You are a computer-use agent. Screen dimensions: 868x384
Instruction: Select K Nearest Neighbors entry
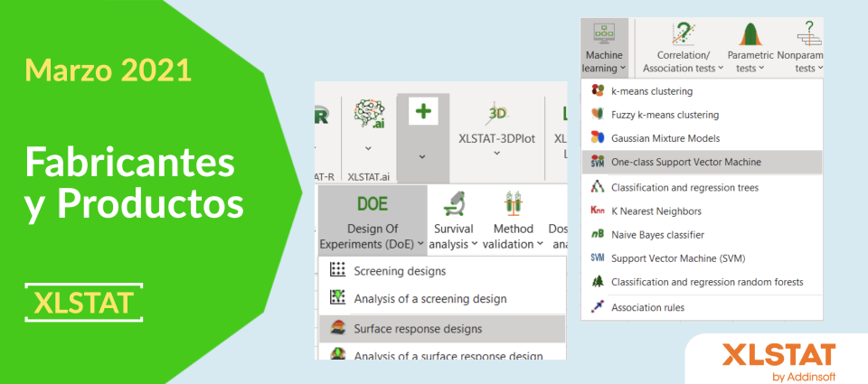click(702, 211)
